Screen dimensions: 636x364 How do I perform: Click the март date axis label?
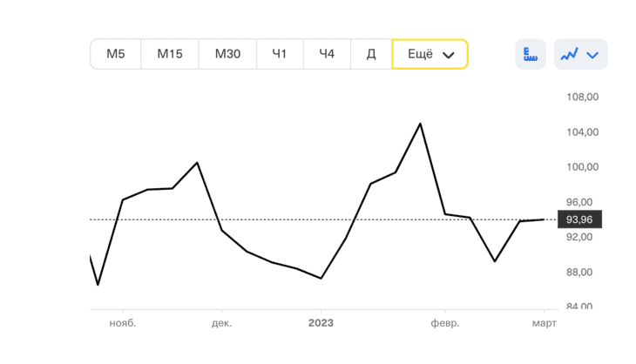pos(545,323)
